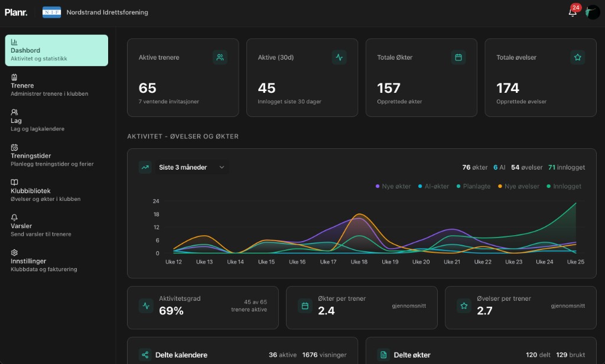The height and width of the screenshot is (364, 605).
Task: Click the Delte kalendere card title
Action: (x=181, y=355)
